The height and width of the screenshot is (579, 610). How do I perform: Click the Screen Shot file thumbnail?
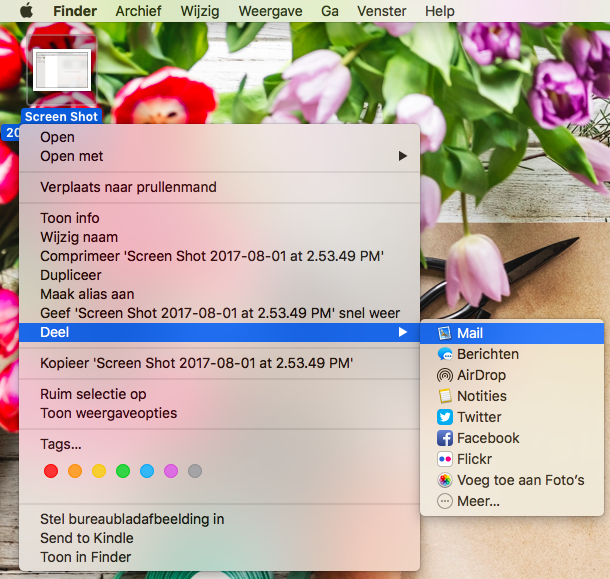tap(62, 71)
